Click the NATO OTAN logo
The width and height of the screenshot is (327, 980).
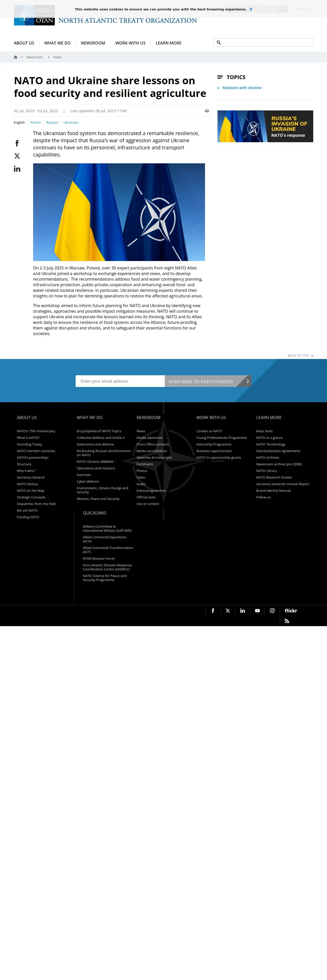click(34, 15)
